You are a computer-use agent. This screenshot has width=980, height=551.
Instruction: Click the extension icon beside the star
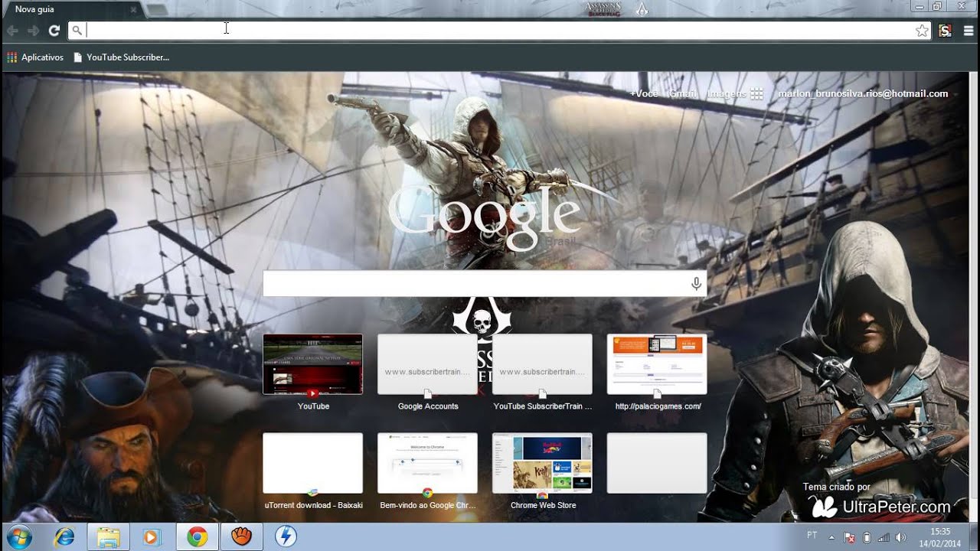(946, 31)
